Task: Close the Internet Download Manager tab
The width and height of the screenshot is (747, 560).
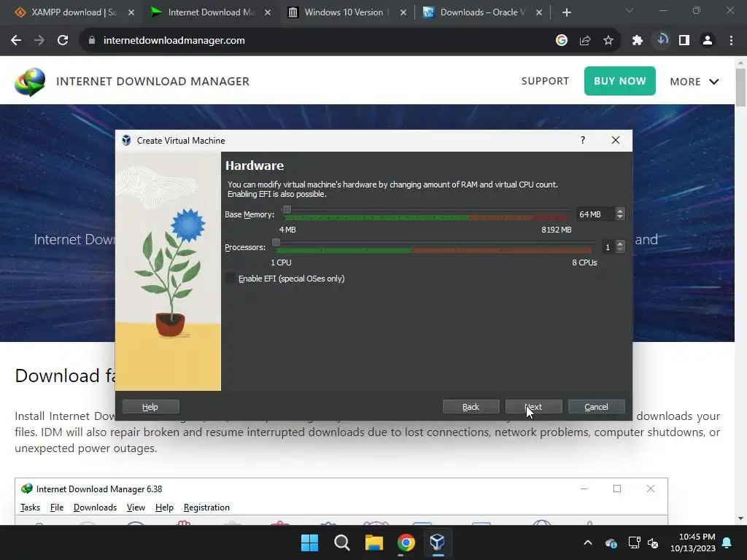Action: 267,12
